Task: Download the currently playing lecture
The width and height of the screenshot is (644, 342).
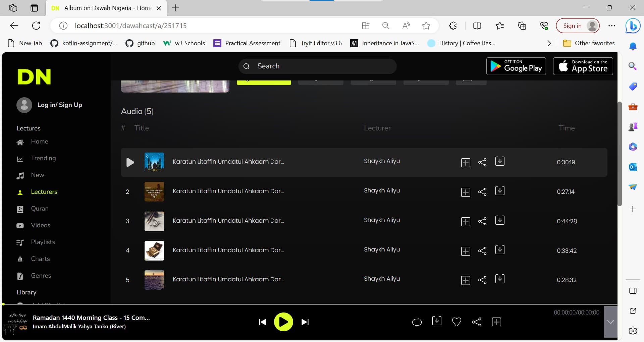Action: coord(437,321)
